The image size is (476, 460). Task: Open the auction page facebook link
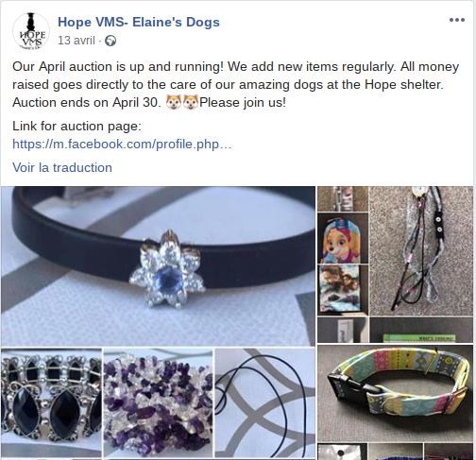click(x=122, y=144)
